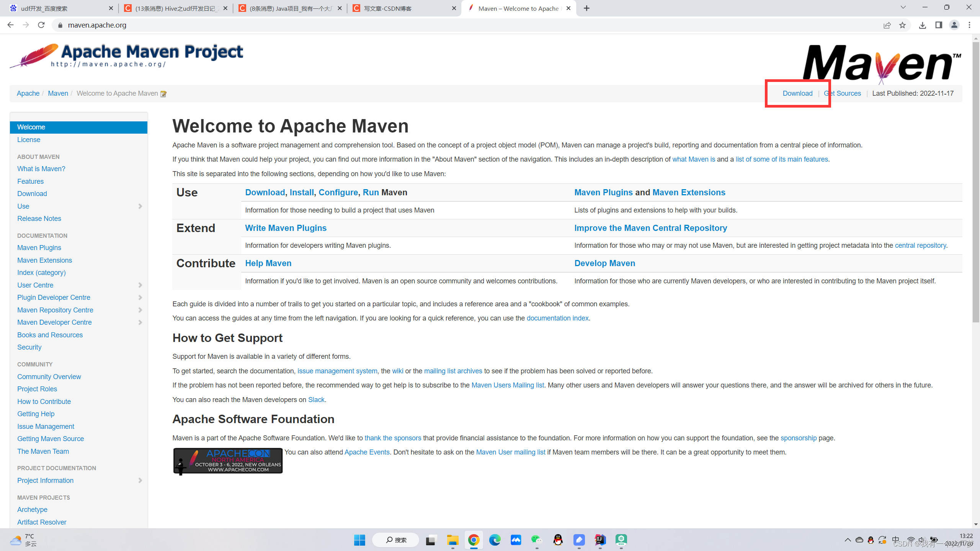Click the Chrome icon in the taskbar
The width and height of the screenshot is (980, 551).
click(474, 540)
